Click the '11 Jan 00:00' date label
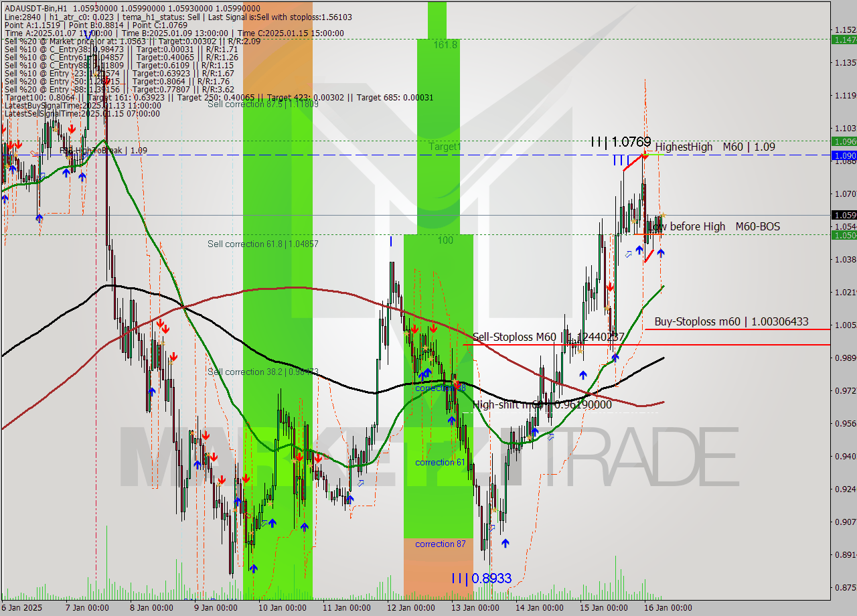Image resolution: width=857 pixels, height=616 pixels. point(346,608)
